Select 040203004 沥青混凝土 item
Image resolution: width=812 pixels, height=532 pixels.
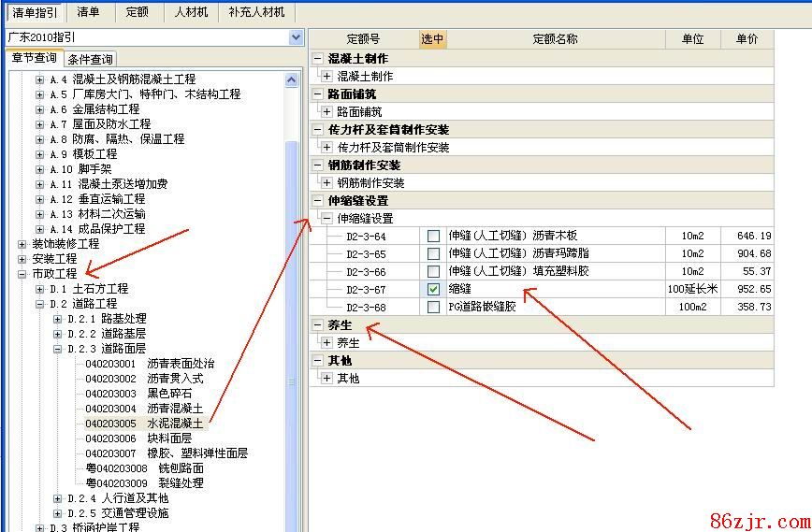[x=143, y=409]
